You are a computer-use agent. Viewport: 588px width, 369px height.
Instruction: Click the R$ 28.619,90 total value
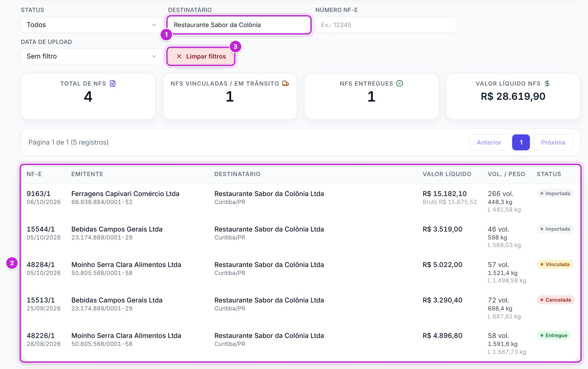pos(513,96)
